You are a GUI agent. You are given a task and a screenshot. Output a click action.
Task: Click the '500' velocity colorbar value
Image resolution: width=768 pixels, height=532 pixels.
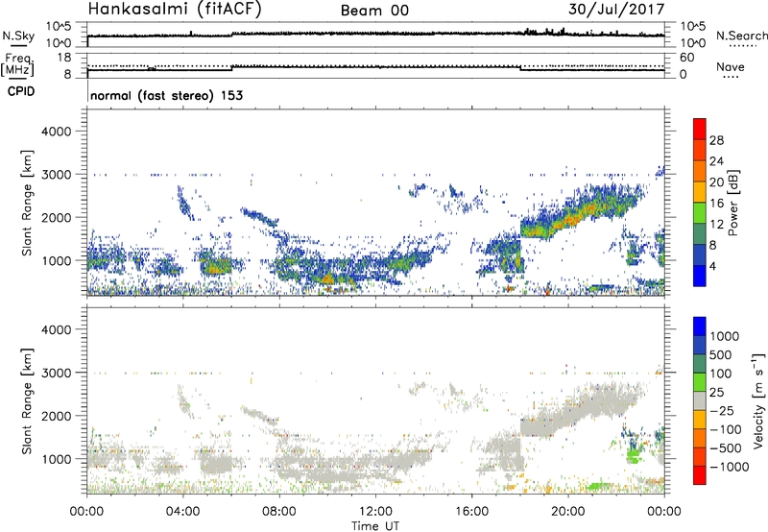(x=720, y=355)
